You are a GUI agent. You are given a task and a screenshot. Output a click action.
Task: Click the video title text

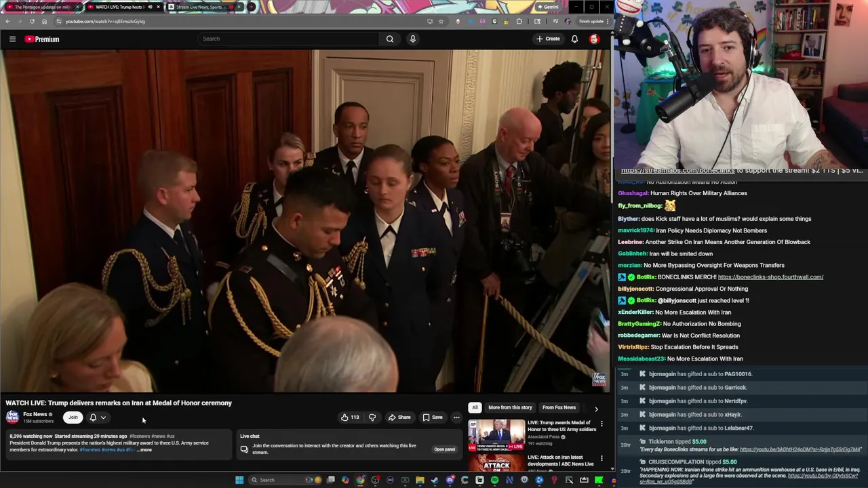click(x=119, y=403)
